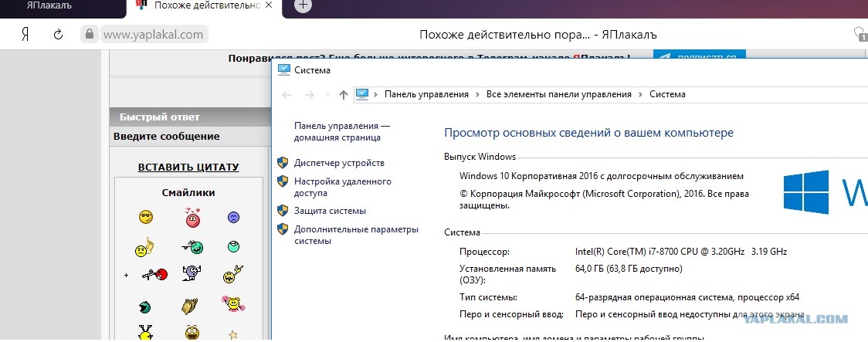Insert the blue sad smiley
Screen dimensions: 868x342
tap(234, 217)
